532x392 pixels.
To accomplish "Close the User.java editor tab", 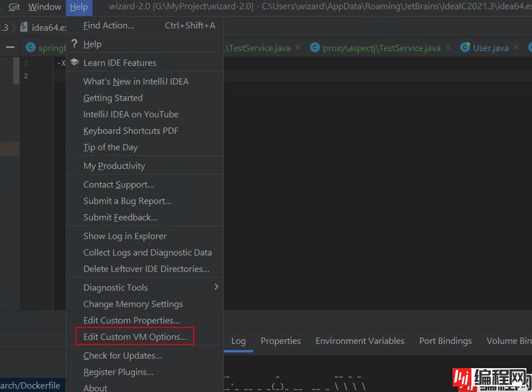I will pos(516,48).
